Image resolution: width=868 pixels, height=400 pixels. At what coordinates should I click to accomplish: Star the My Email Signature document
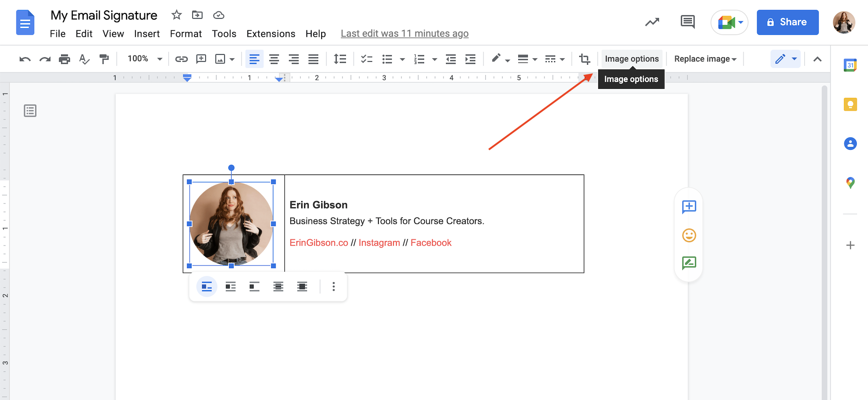[x=176, y=15]
